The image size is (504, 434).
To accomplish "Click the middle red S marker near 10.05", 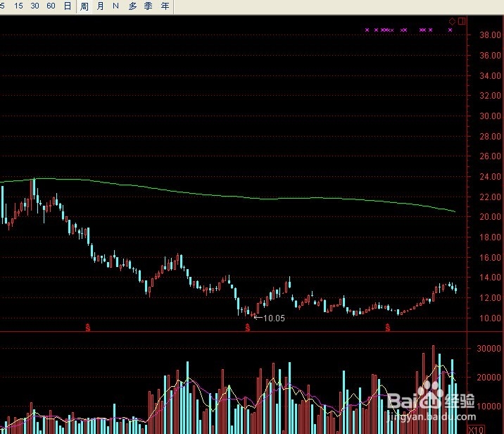I will 248,328.
